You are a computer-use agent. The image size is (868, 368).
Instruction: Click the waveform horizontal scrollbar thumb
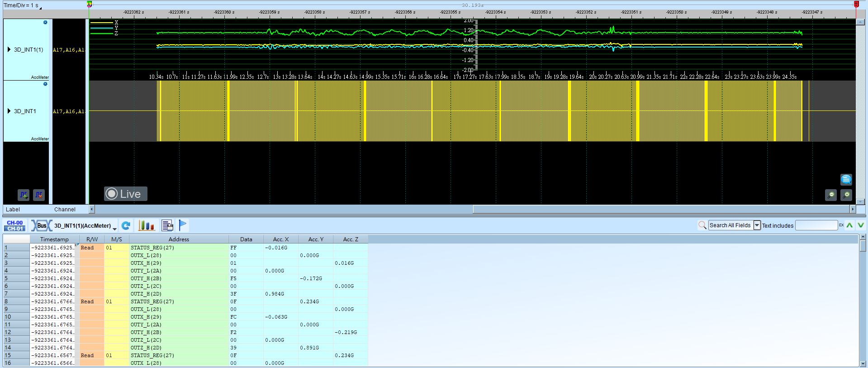661,209
